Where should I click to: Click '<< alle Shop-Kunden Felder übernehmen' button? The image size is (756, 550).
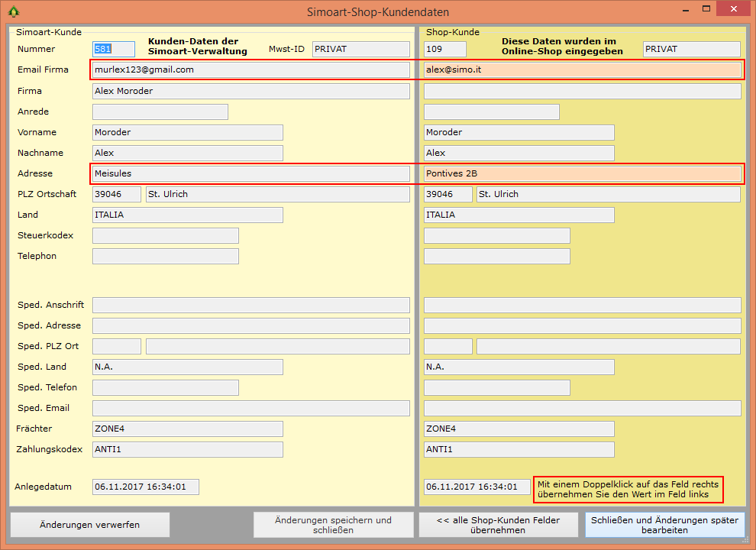[x=498, y=525]
